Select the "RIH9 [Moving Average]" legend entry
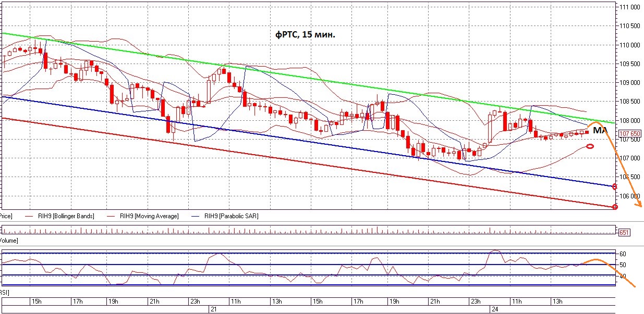644x314 pixels. (149, 216)
